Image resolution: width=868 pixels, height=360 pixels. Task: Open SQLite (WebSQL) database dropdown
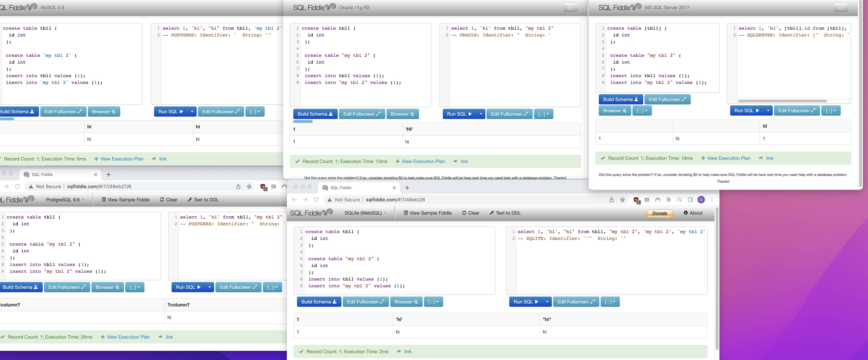pyautogui.click(x=365, y=213)
